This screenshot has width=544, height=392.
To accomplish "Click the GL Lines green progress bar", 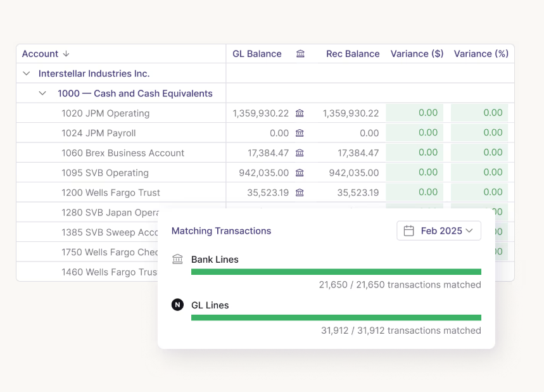I will (336, 317).
